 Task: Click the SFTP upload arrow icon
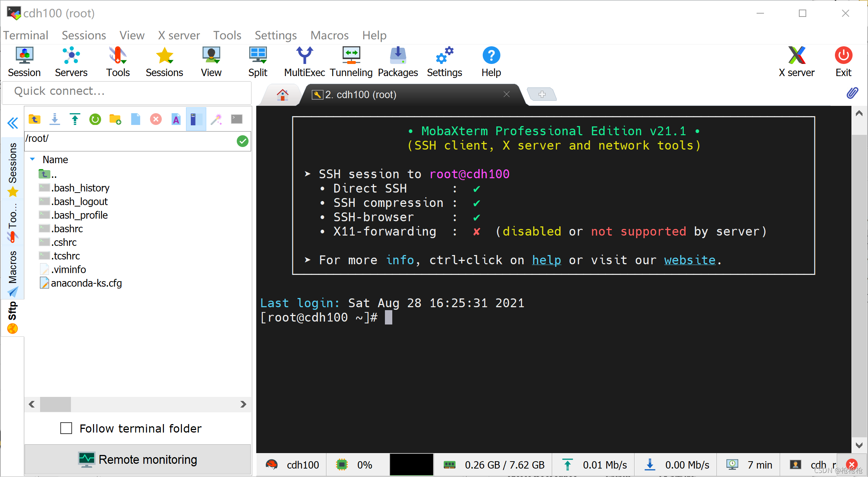tap(75, 119)
